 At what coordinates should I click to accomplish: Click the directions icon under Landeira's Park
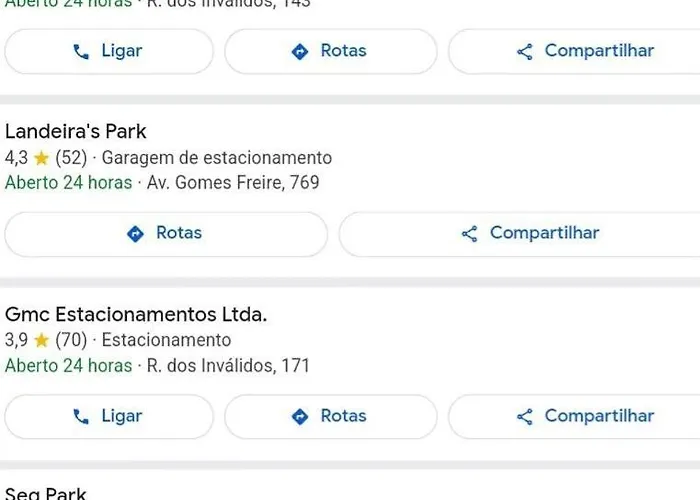point(135,233)
